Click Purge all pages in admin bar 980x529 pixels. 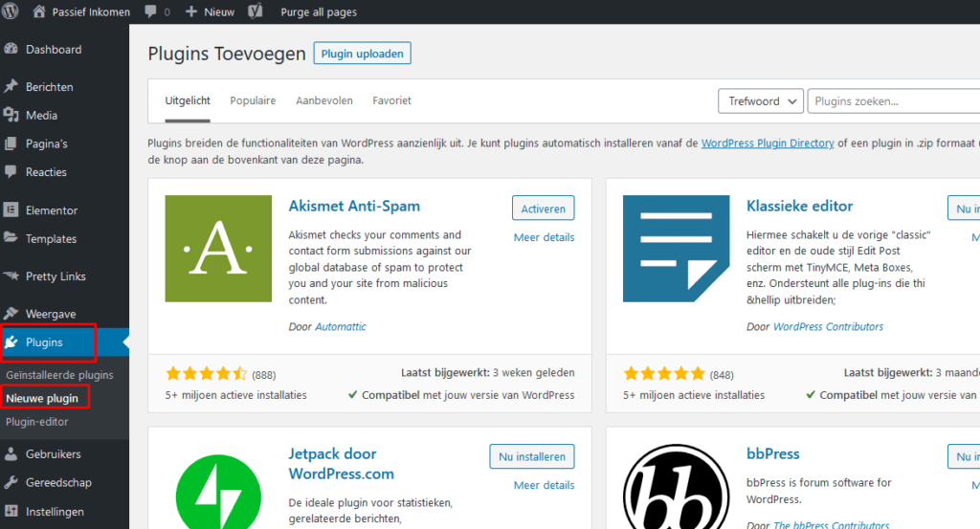pyautogui.click(x=319, y=11)
